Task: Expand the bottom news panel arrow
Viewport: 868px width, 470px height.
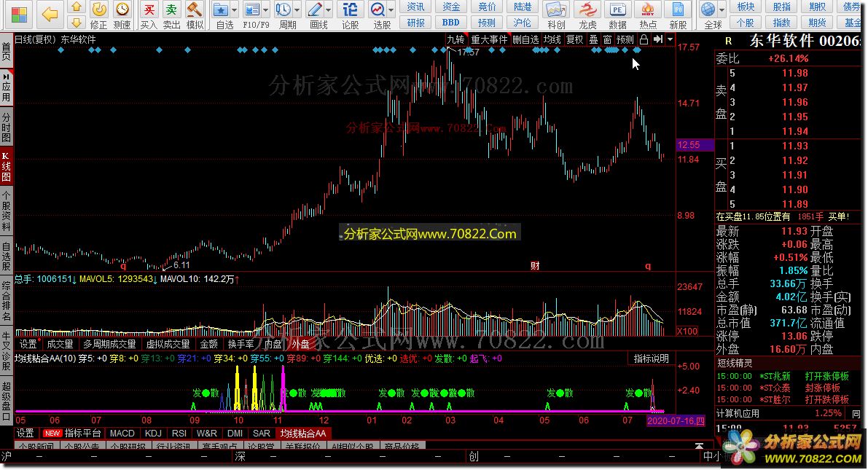Action: [x=699, y=446]
